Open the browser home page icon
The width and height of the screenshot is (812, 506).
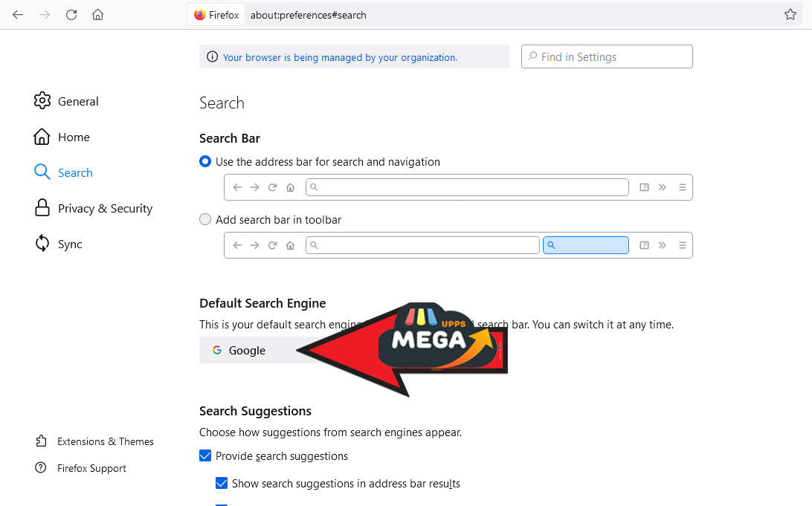point(98,15)
